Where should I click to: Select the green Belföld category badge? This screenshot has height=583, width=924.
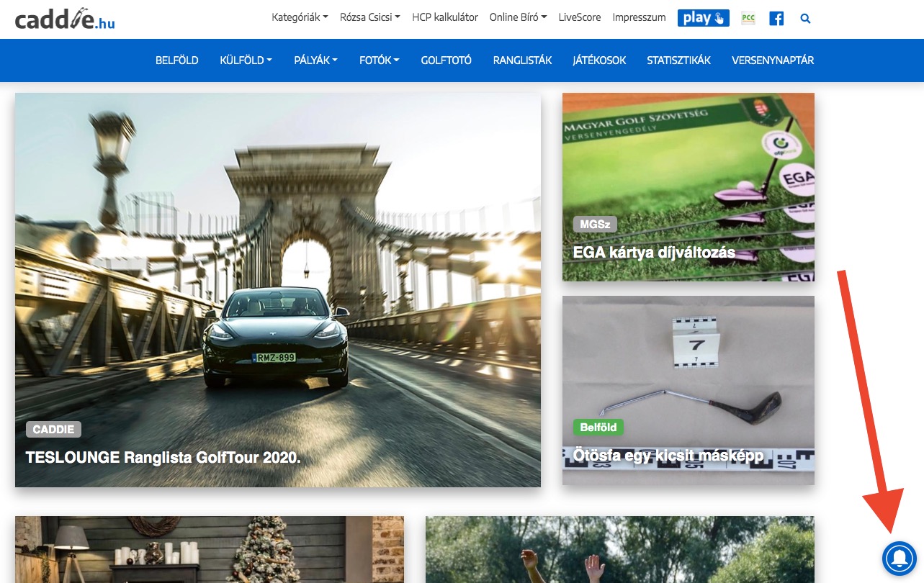point(598,428)
